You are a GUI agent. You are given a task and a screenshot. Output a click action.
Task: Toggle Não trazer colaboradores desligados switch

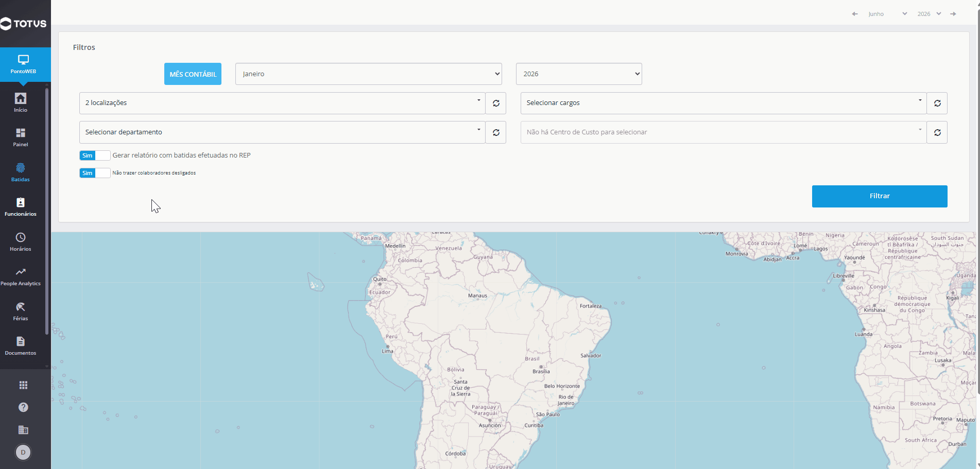(x=95, y=173)
